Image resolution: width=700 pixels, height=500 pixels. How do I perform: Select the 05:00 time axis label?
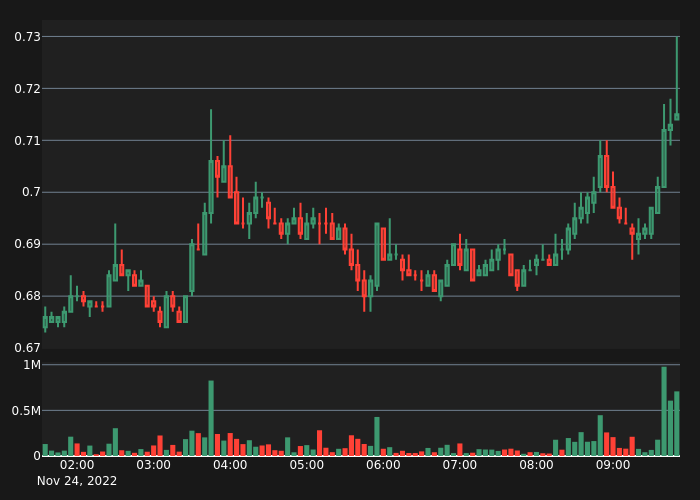coord(307,465)
